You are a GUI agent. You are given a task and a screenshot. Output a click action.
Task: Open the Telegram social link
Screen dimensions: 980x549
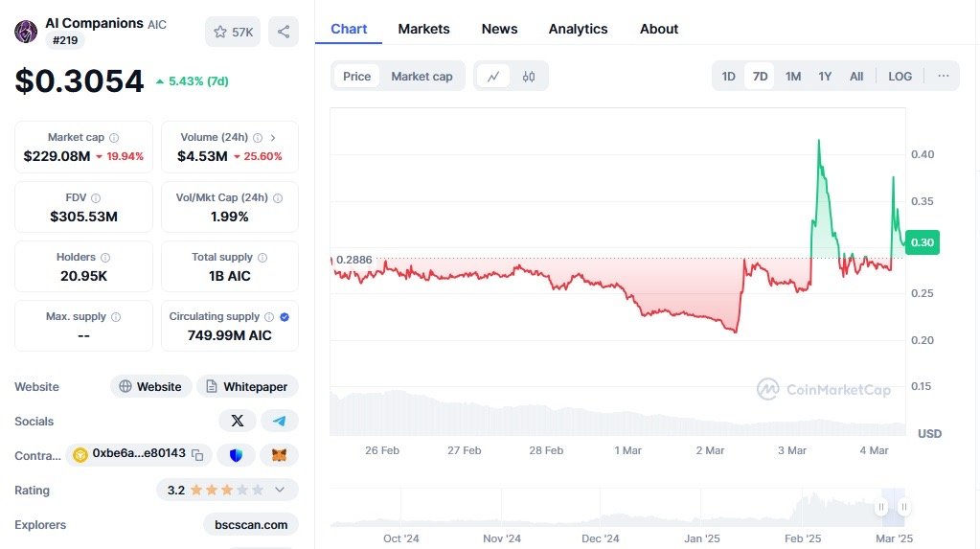pos(279,421)
